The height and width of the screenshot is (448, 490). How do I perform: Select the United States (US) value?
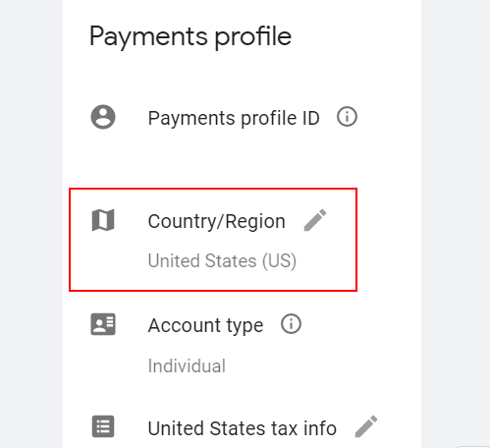tap(222, 261)
